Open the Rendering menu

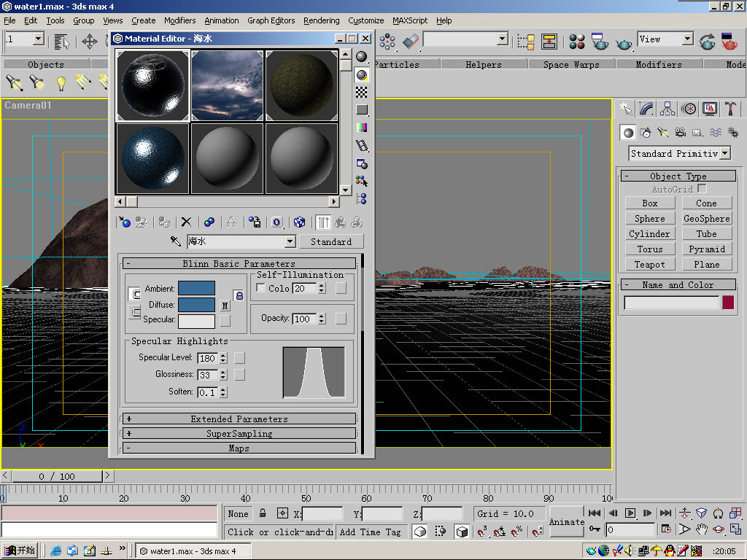pyautogui.click(x=321, y=20)
